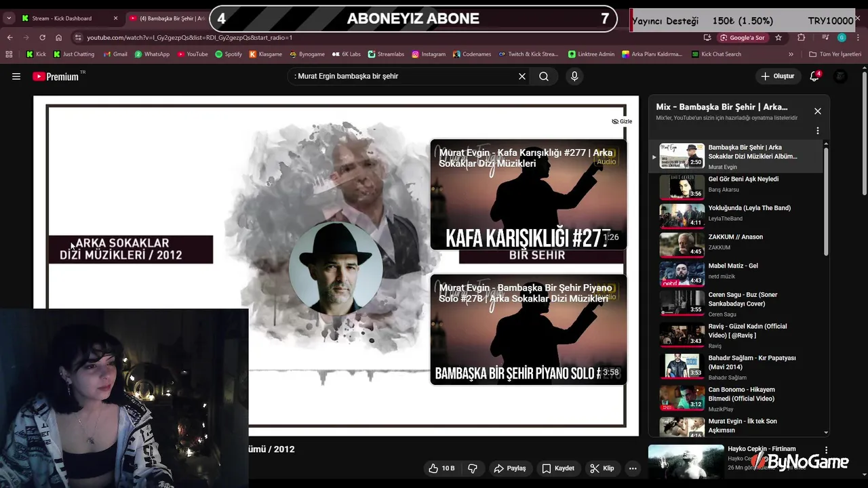Close the Kick Dashboard tab
The width and height of the screenshot is (868, 488).
pyautogui.click(x=115, y=18)
